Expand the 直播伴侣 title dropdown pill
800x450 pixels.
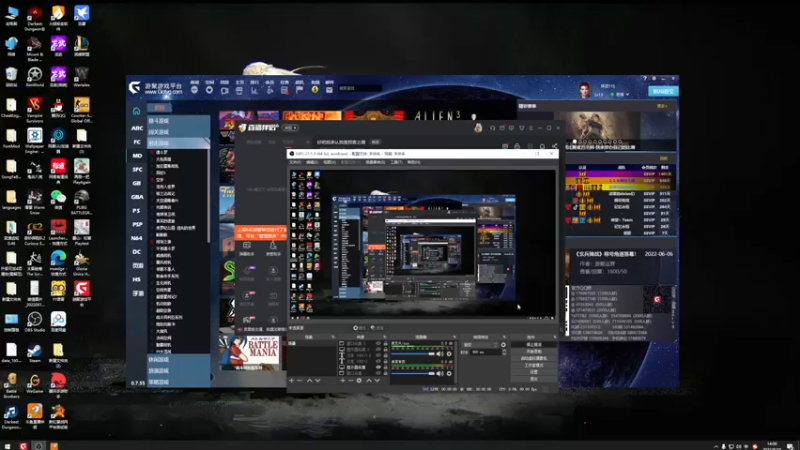290,128
